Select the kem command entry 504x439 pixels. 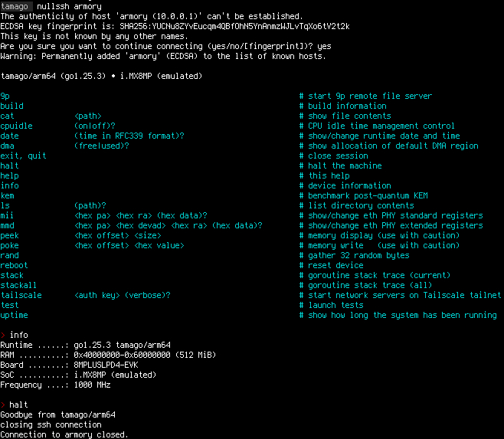(x=8, y=195)
